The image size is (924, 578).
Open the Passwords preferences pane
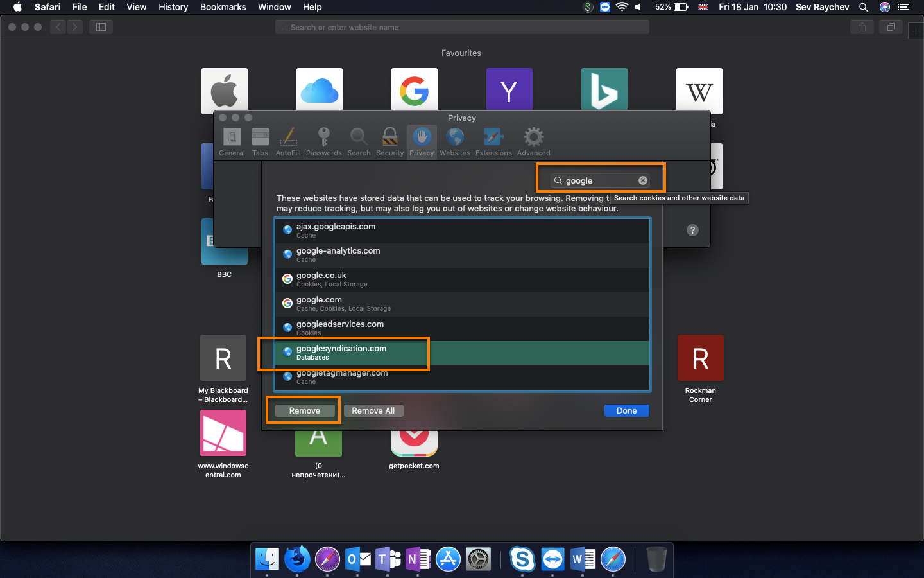pyautogui.click(x=323, y=141)
